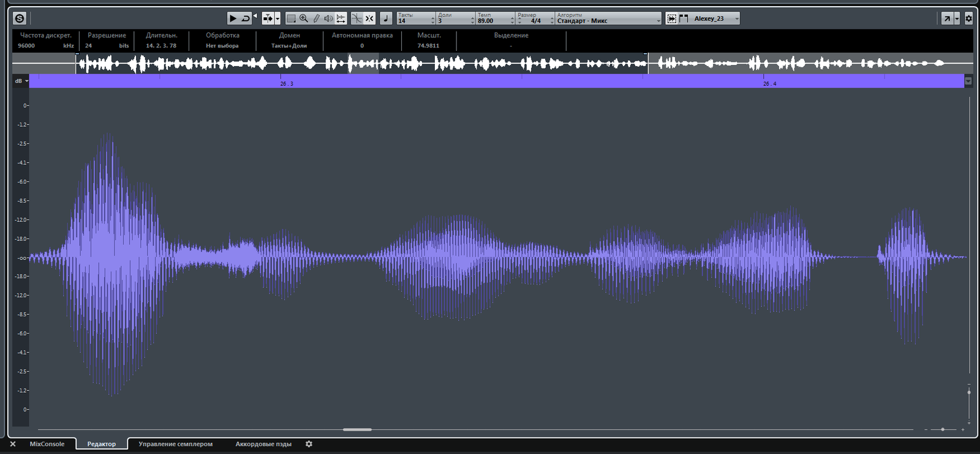Viewport: 980px width, 454px height.
Task: Switch to the Редактор tab
Action: click(x=101, y=444)
